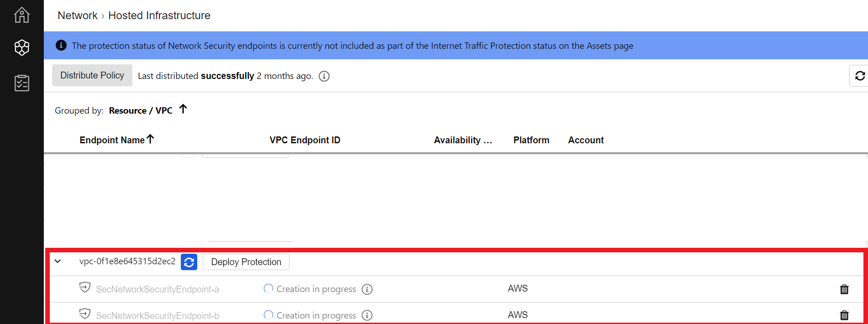
Task: Click the Distribute Policy button
Action: [x=92, y=75]
